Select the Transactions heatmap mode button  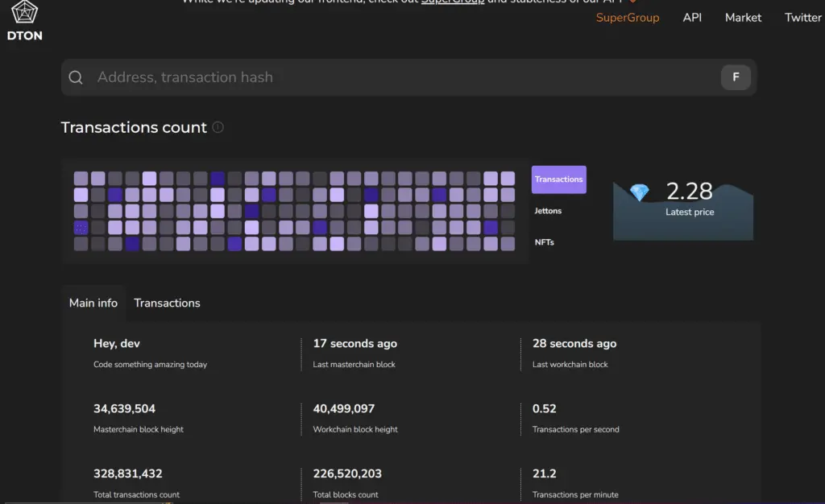click(x=559, y=180)
